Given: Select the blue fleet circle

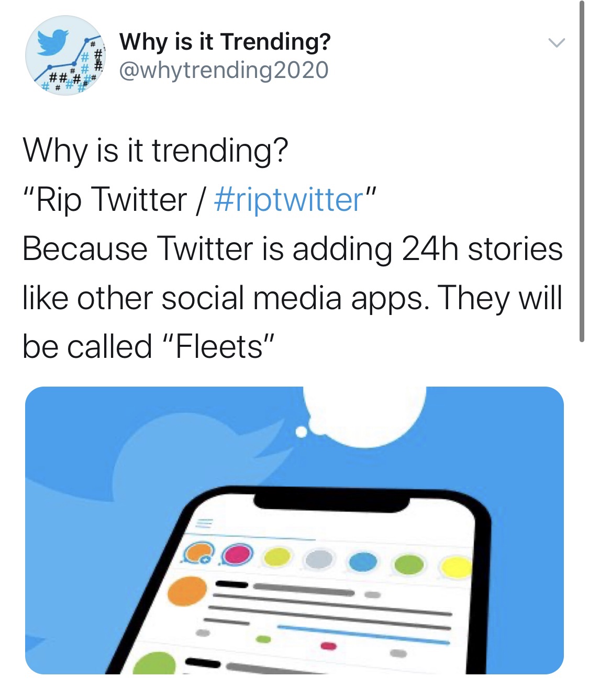Looking at the screenshot, I should (363, 562).
